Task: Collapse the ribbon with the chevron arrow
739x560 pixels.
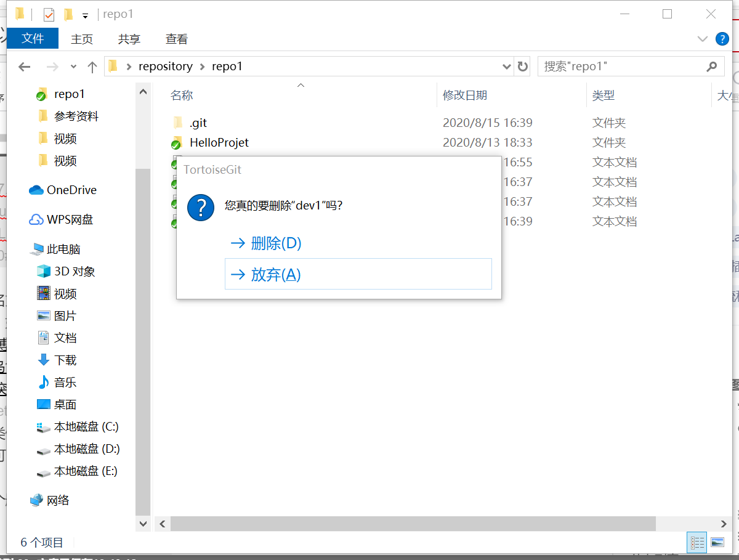Action: [x=702, y=38]
